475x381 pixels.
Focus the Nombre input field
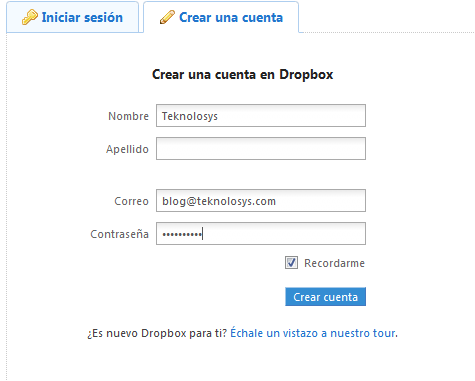(x=261, y=116)
